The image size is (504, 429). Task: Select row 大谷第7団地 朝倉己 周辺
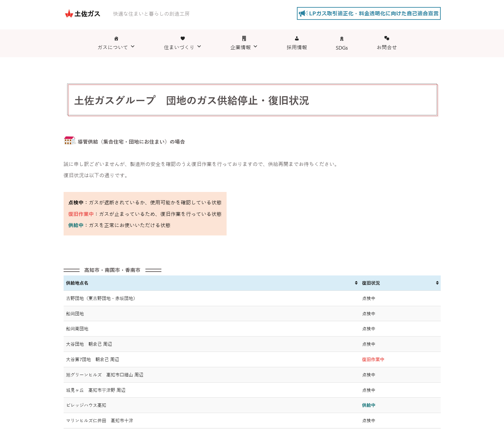[x=252, y=360]
